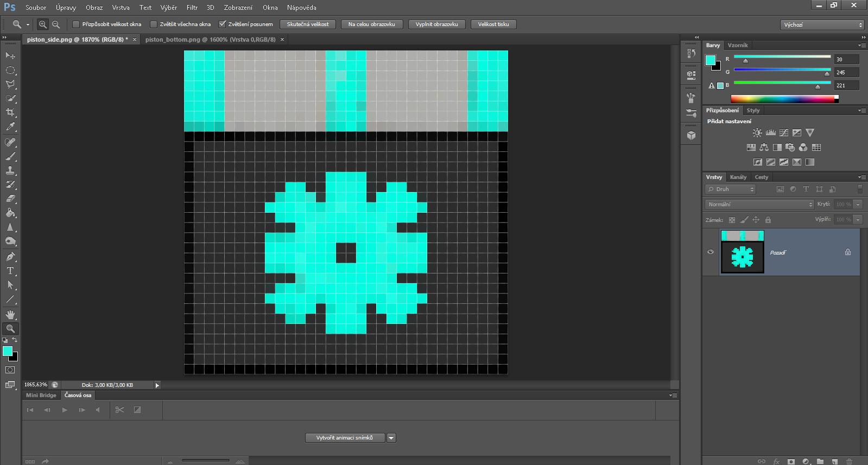
Task: Select the History Brush tool
Action: (10, 184)
